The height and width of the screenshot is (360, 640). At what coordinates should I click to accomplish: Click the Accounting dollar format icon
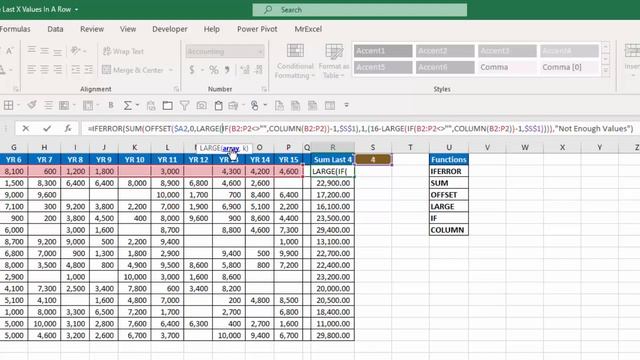click(x=192, y=70)
